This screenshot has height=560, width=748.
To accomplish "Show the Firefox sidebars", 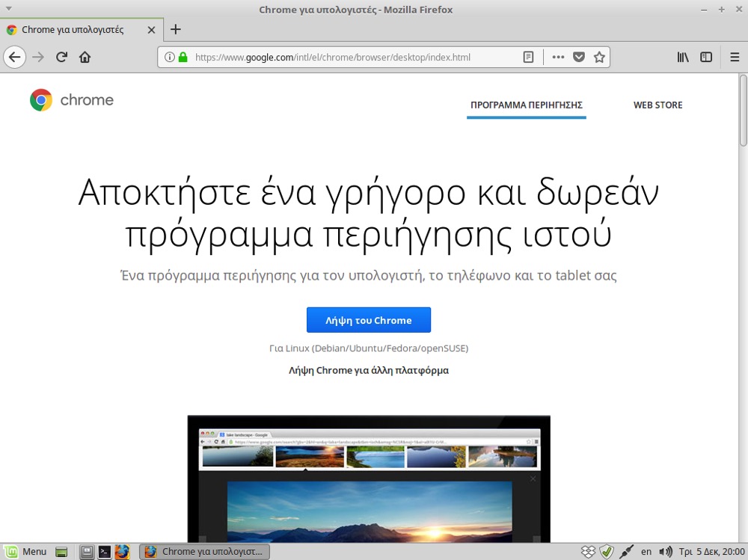I will pos(706,58).
